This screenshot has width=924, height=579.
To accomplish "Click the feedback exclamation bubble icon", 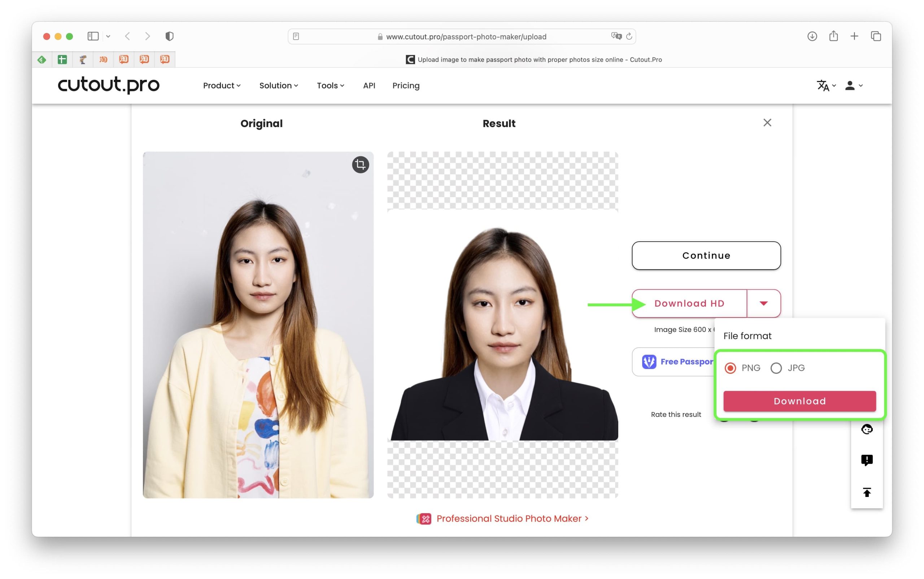I will click(867, 460).
